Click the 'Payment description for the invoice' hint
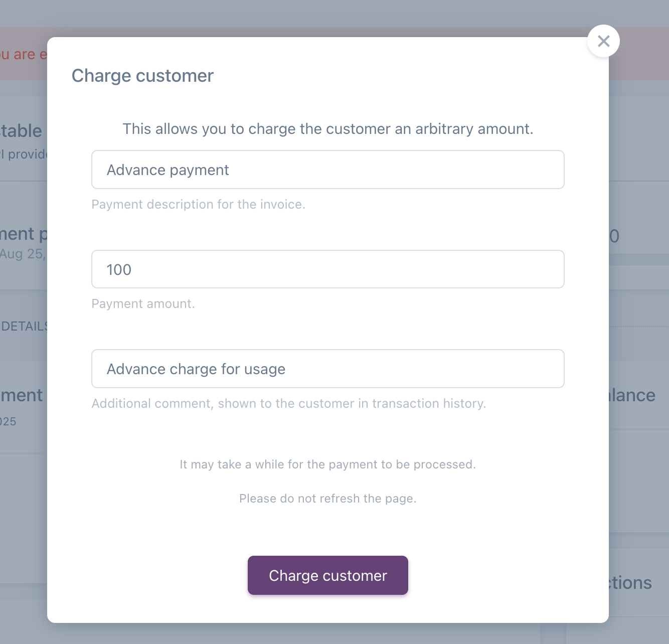Image resolution: width=669 pixels, height=644 pixels. (198, 205)
